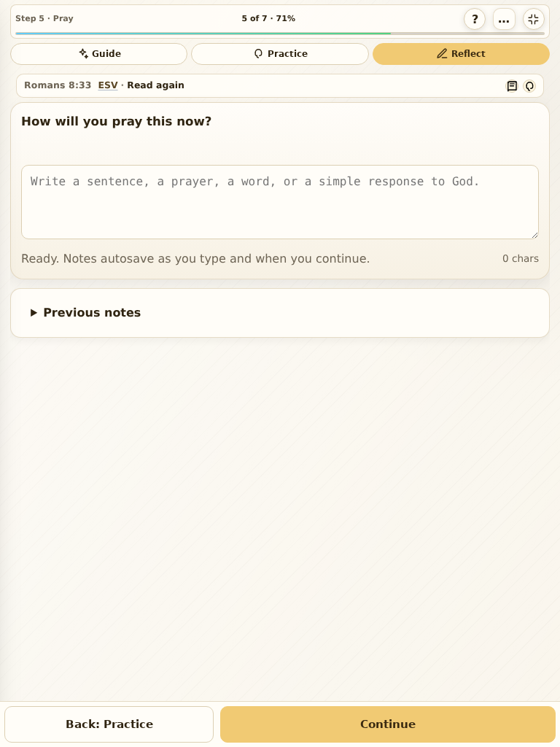The height and width of the screenshot is (747, 560).
Task: Click the Romans 8:33 verse reference
Action: [58, 85]
